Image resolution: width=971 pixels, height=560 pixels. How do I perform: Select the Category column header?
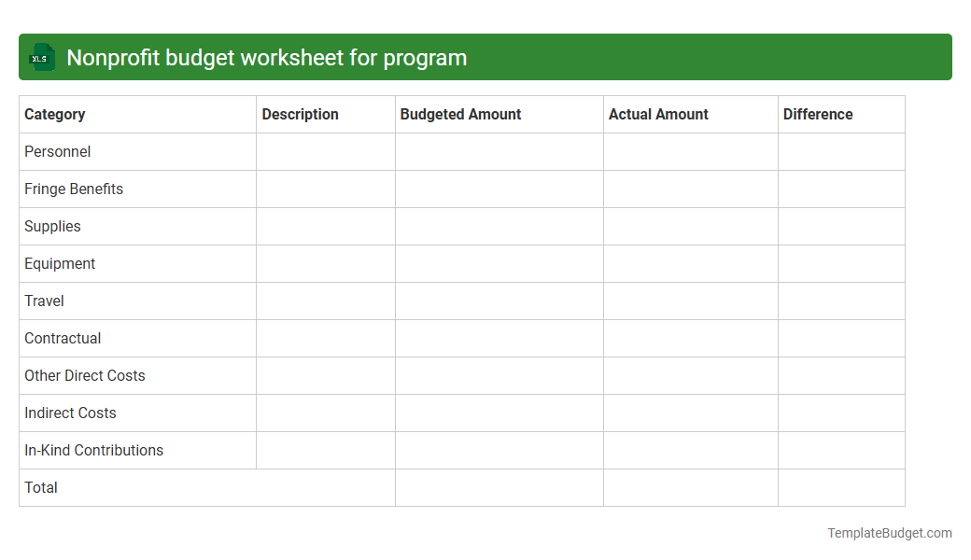tap(54, 114)
